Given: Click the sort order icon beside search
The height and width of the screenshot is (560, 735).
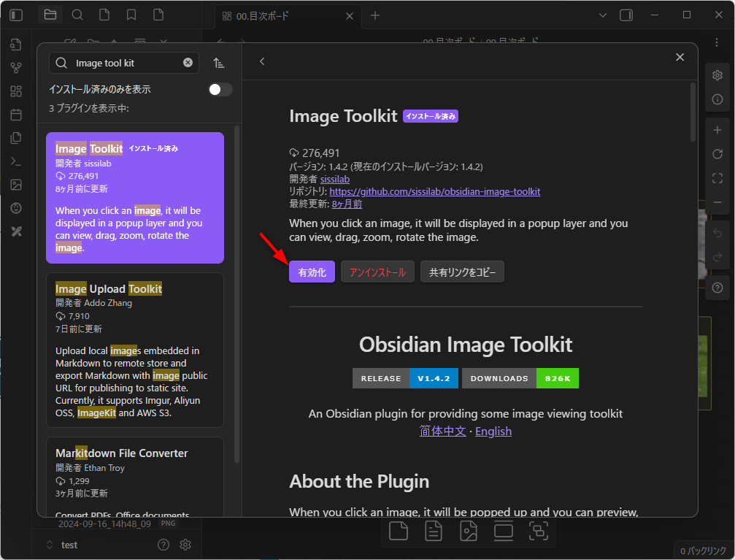Looking at the screenshot, I should point(219,63).
